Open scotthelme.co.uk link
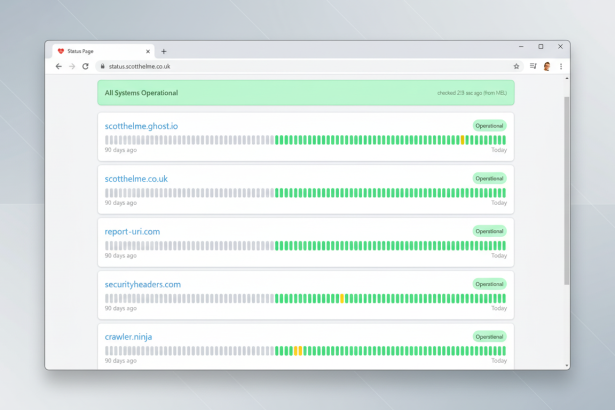Image resolution: width=615 pixels, height=410 pixels. (x=136, y=179)
